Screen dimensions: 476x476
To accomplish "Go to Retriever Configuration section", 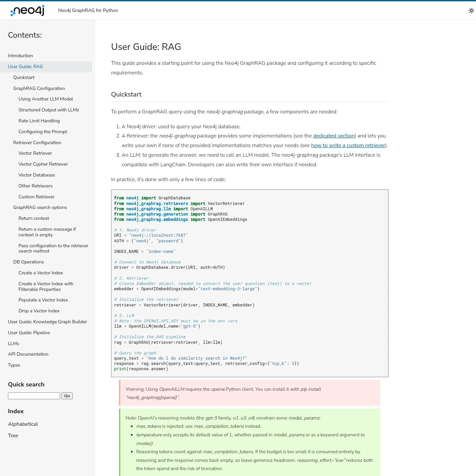I will (37, 142).
